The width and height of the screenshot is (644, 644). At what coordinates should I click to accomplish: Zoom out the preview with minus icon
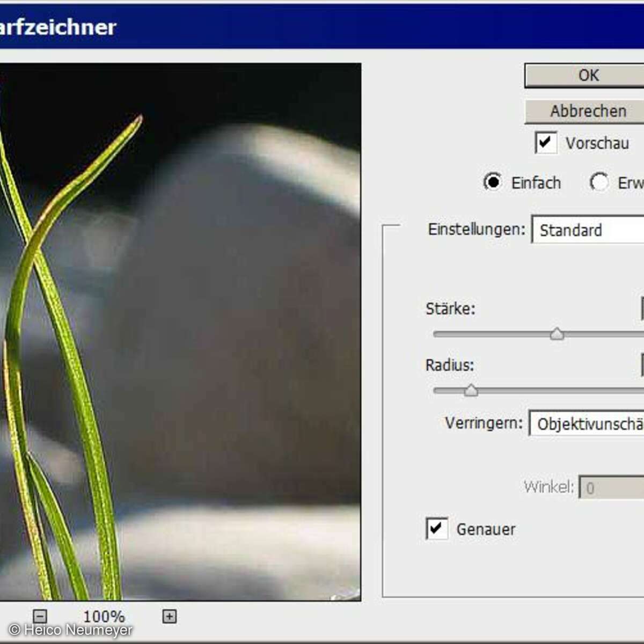click(40, 616)
